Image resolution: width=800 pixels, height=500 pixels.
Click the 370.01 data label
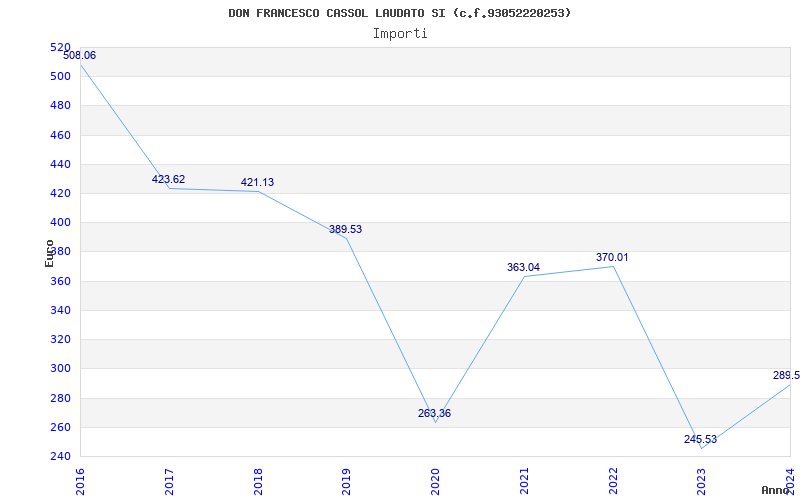pos(612,258)
